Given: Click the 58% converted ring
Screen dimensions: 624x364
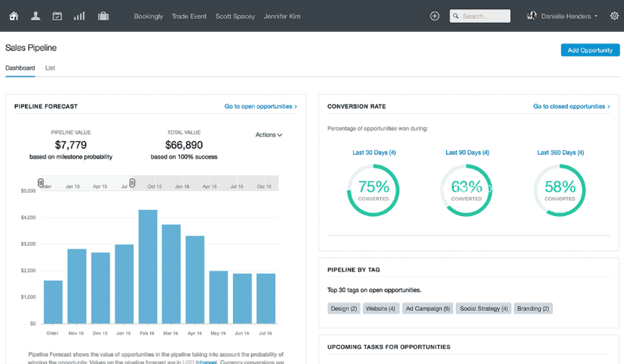Looking at the screenshot, I should tap(560, 190).
